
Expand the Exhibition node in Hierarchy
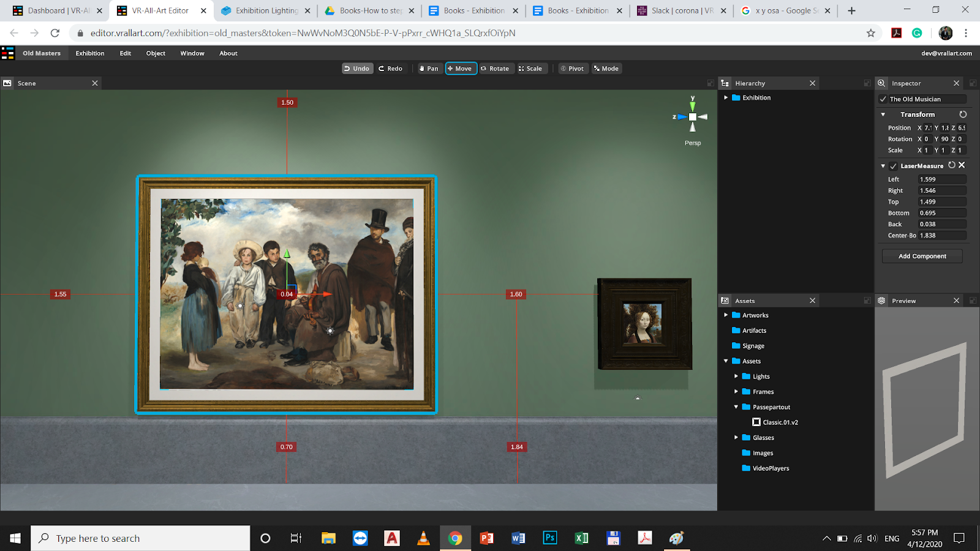point(726,98)
